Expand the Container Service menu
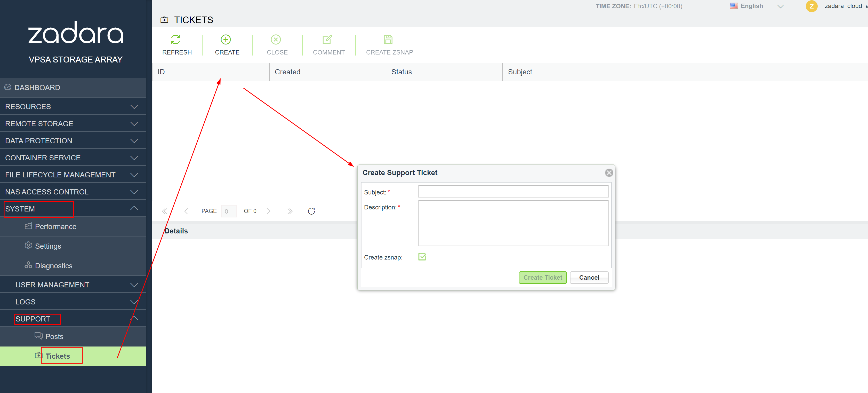868x393 pixels. point(73,158)
